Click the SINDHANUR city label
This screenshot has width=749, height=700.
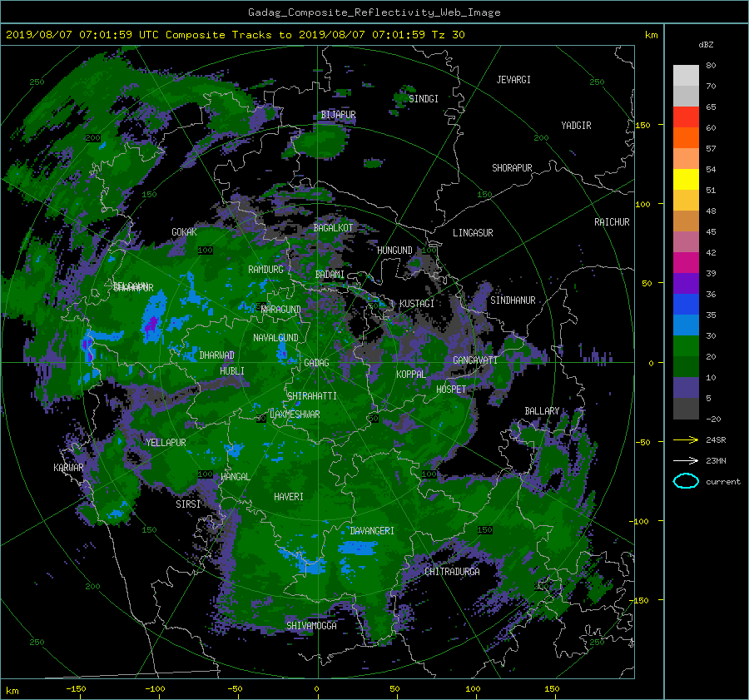[513, 300]
